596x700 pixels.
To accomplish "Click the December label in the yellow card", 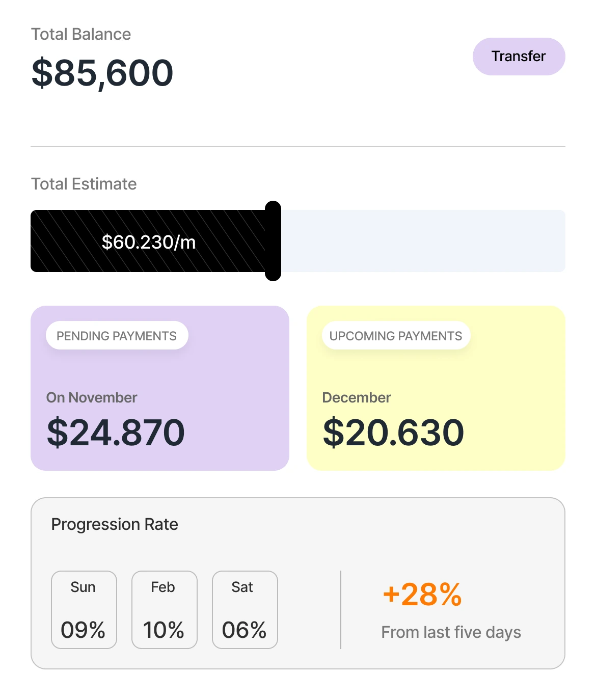I will pos(357,397).
